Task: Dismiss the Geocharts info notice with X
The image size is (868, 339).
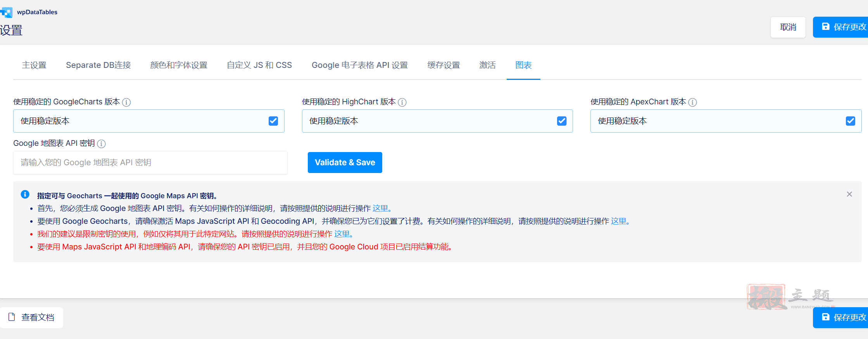Action: pyautogui.click(x=849, y=194)
